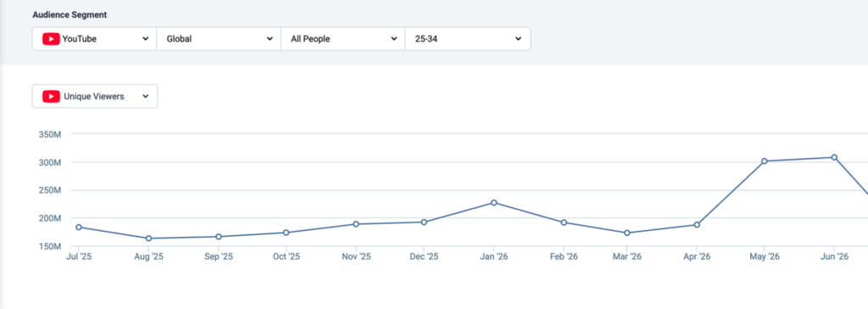Screen dimensions: 868x309
Task: Select the Mar '26 data point
Action: point(626,233)
